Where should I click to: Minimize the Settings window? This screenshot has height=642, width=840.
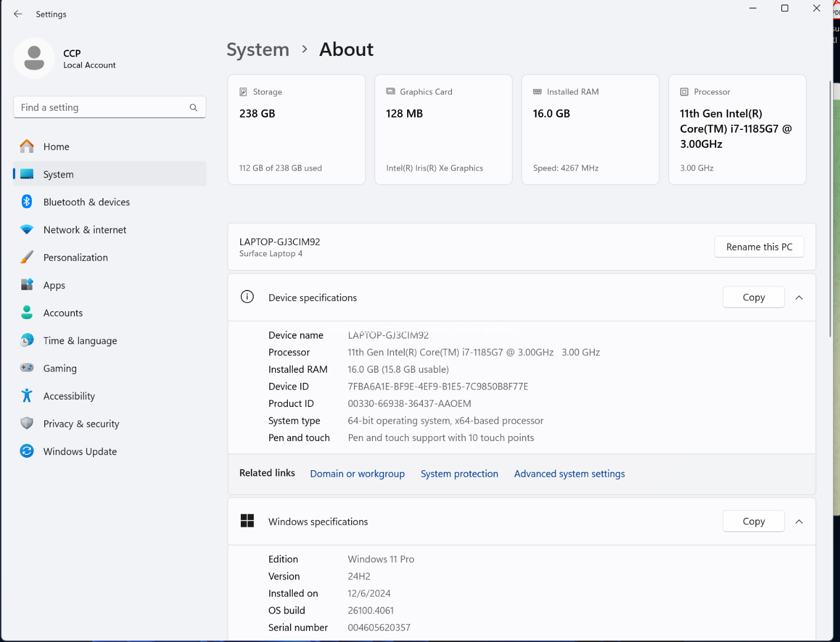[x=753, y=8]
